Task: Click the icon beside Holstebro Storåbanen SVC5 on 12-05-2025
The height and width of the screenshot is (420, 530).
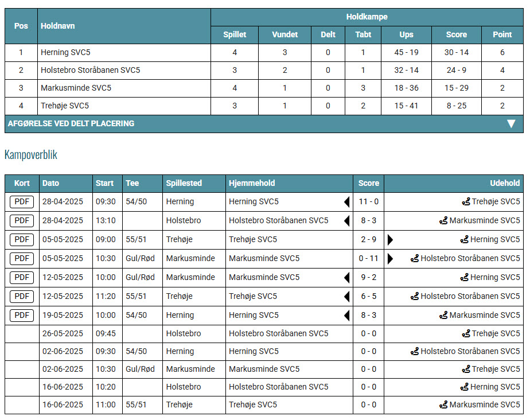Action: [x=415, y=297]
